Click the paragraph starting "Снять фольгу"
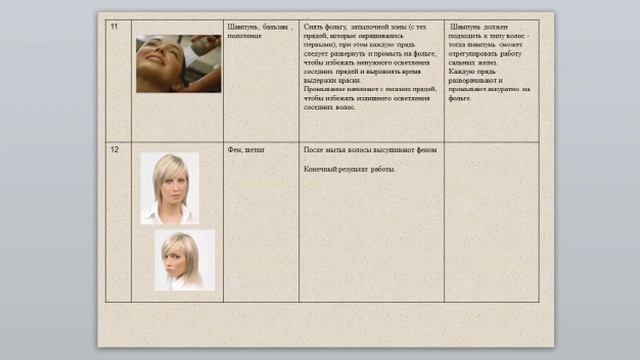Screen dimensions: 640x360 pos(370,54)
